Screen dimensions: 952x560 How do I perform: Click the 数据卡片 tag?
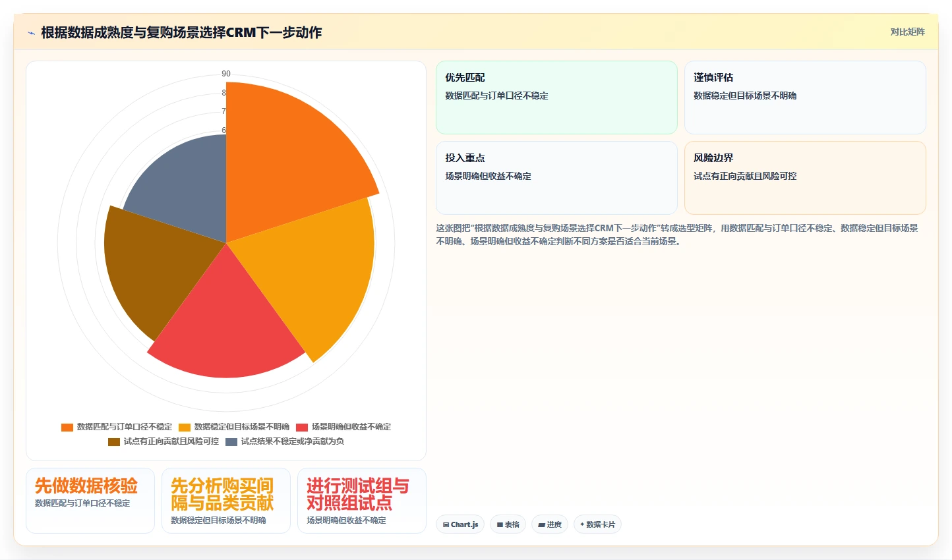point(597,524)
